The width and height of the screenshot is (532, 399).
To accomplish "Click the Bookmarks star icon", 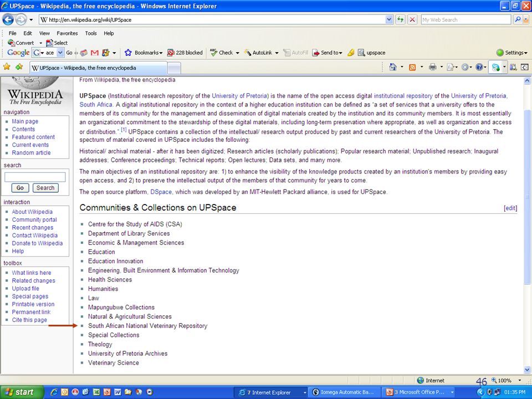I will (x=128, y=53).
